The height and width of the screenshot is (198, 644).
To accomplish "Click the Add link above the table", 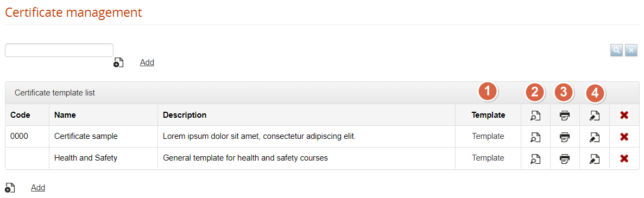I will (147, 62).
